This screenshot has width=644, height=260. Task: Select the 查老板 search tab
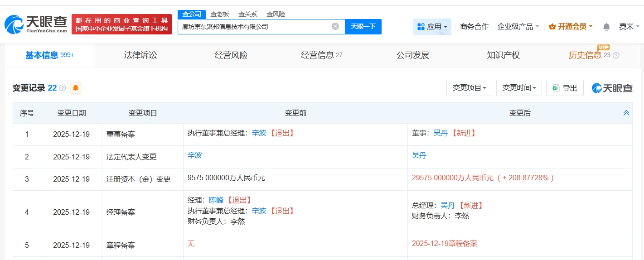click(x=220, y=14)
